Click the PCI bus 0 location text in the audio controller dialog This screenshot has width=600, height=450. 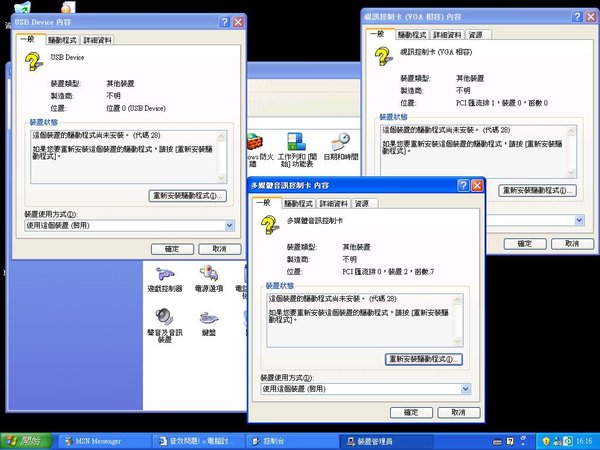click(388, 272)
